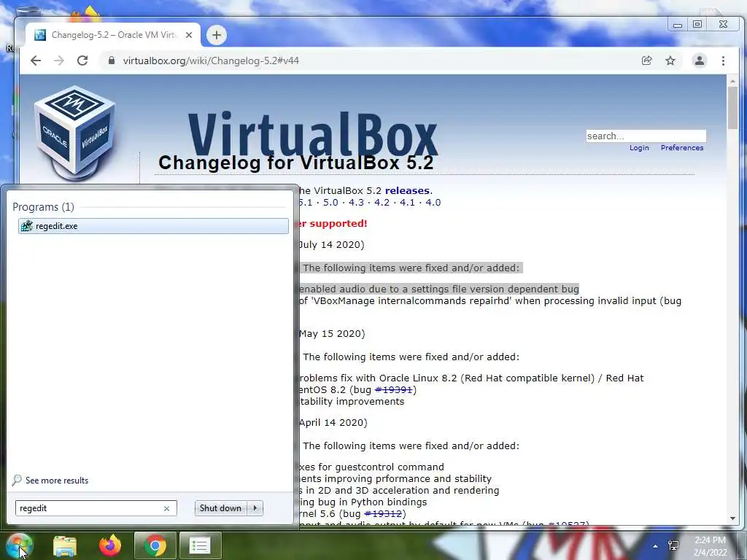747x560 pixels.
Task: Open regedit.exe from Programs results
Action: 153,226
